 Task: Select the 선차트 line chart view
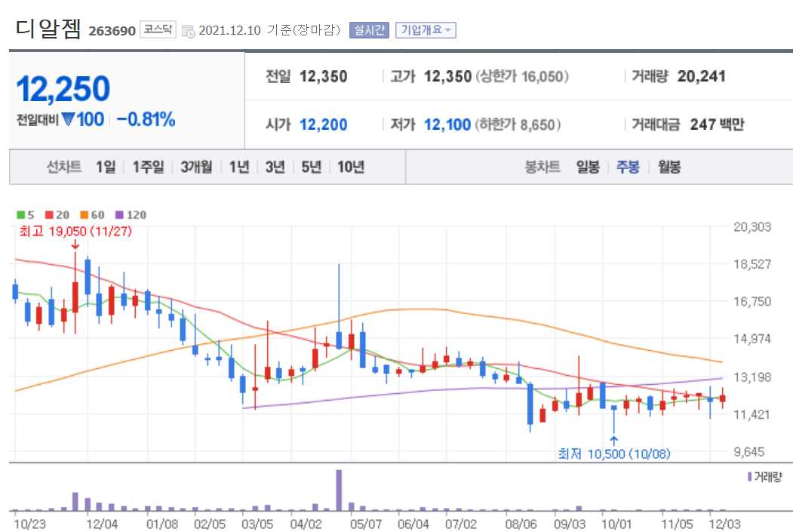[x=66, y=167]
